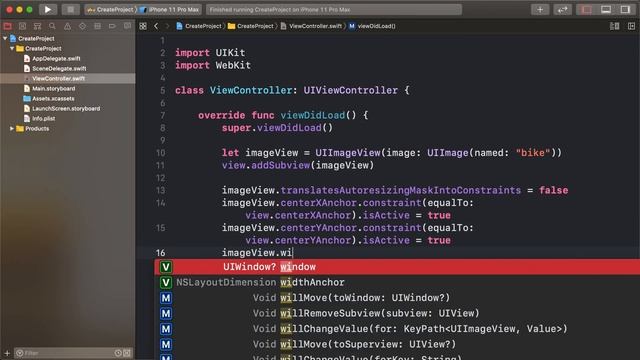Open the Issue navigator warning icon

pos(67,26)
